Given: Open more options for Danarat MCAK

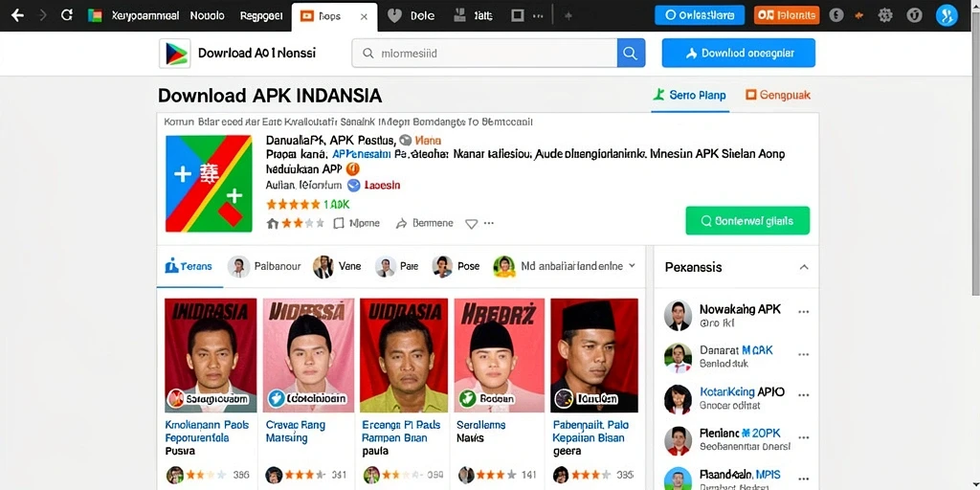Looking at the screenshot, I should click(804, 353).
